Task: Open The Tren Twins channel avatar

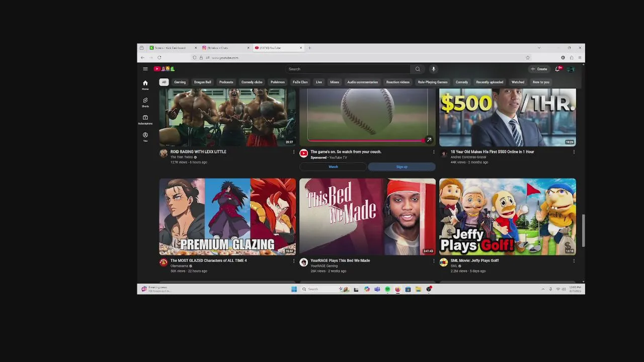Action: coord(163,153)
